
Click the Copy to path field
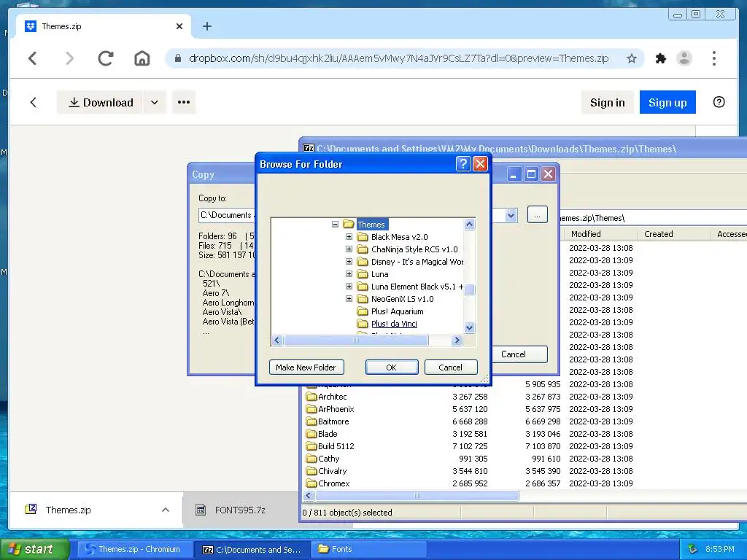(x=226, y=215)
